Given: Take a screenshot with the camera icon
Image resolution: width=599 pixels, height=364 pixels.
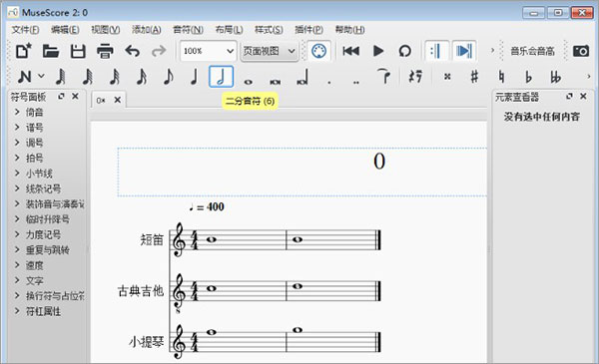Looking at the screenshot, I should click(x=581, y=51).
